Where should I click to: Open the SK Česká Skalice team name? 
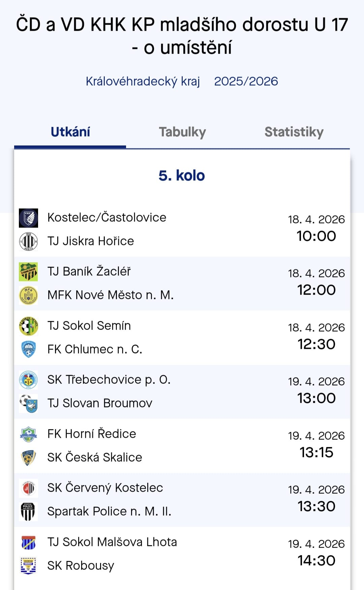point(95,458)
